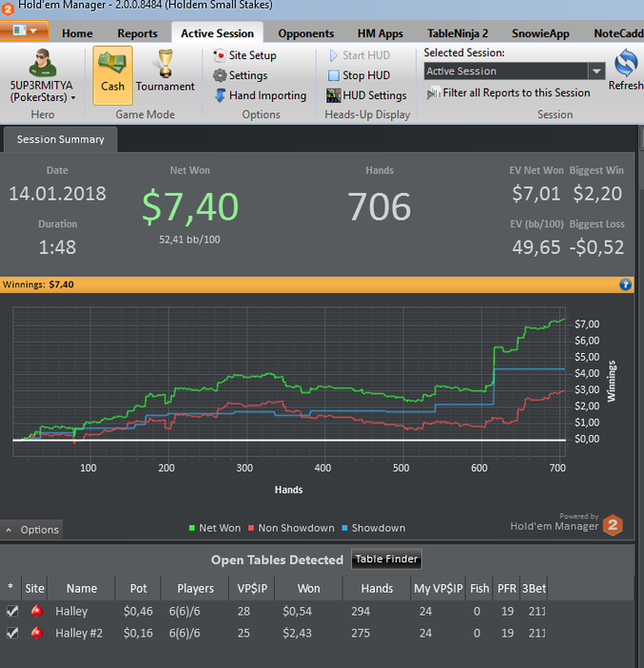Open the HM Apps tab
This screenshot has height=668, width=644.
click(381, 33)
